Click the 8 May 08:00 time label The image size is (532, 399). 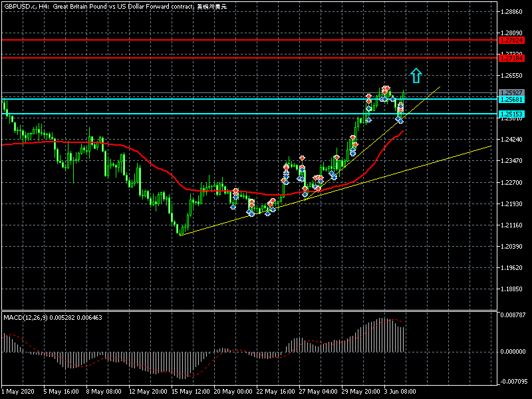click(104, 392)
